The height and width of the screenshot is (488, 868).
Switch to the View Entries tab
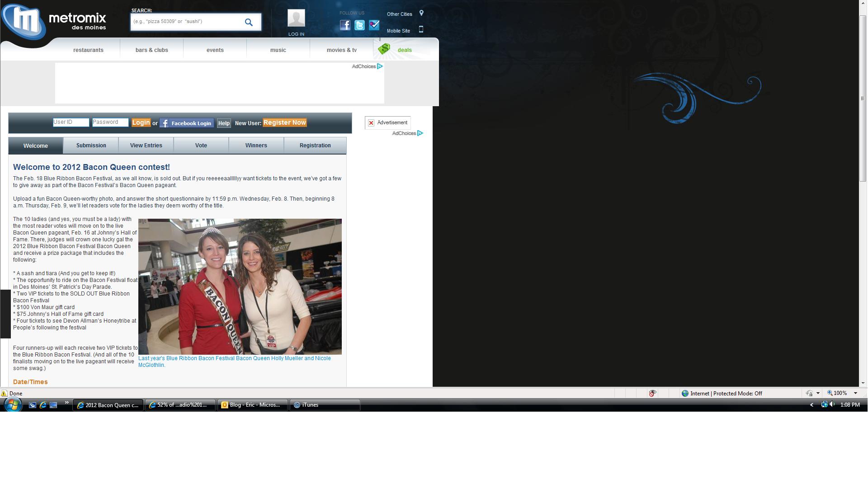coord(146,145)
